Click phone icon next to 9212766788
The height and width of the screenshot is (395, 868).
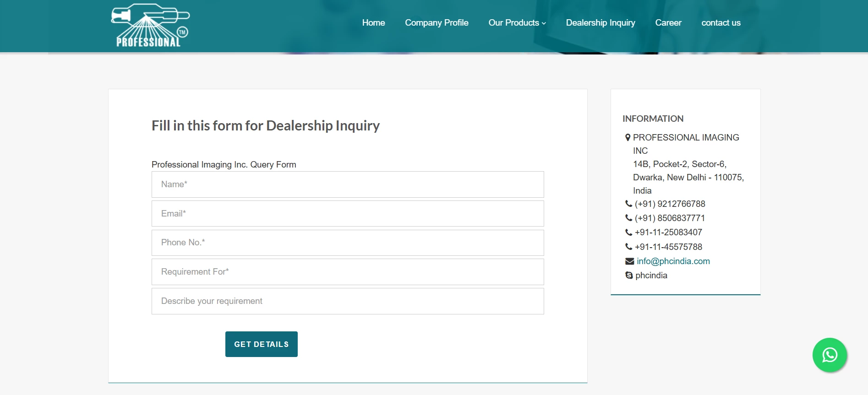(629, 204)
